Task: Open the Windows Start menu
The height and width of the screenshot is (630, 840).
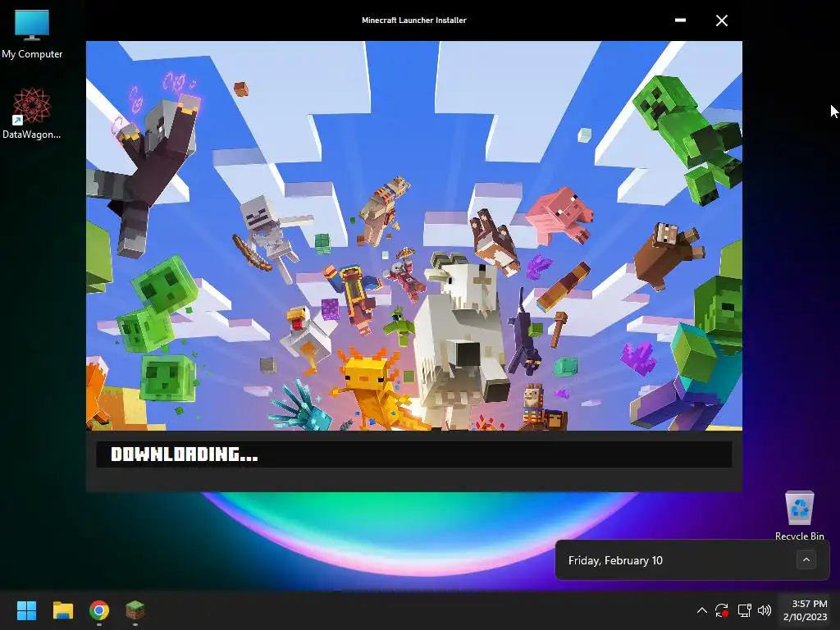Action: 26,610
